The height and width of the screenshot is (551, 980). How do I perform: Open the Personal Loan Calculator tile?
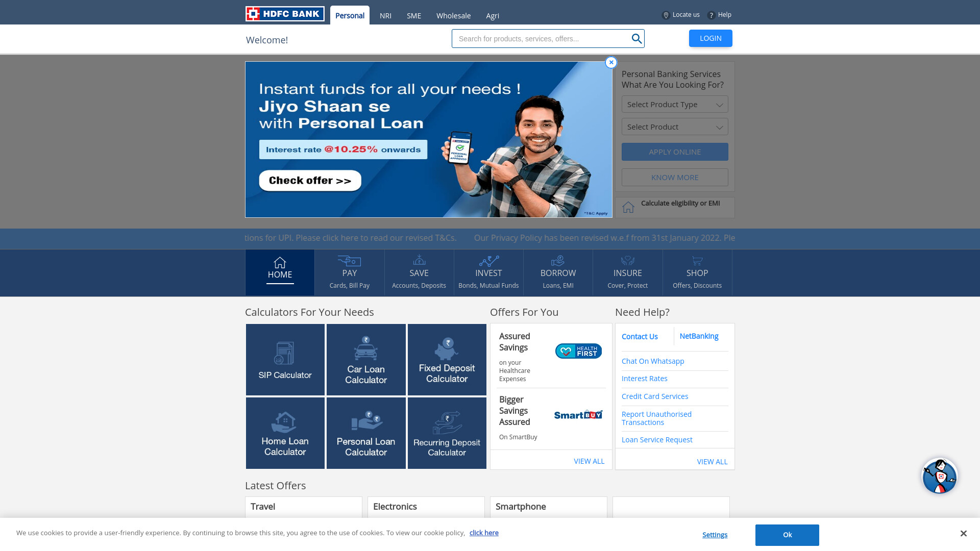366,433
